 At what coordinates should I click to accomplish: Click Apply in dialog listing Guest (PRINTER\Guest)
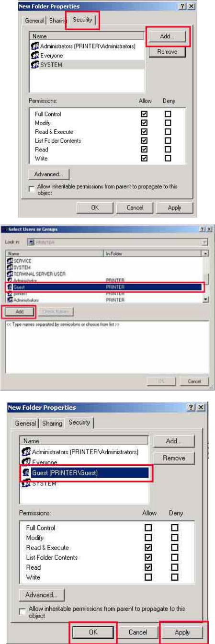click(182, 632)
